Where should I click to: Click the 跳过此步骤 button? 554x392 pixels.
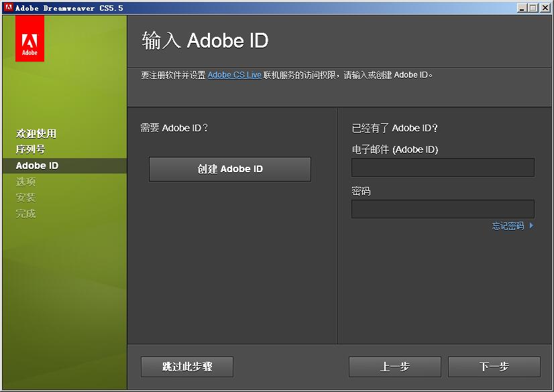click(187, 367)
